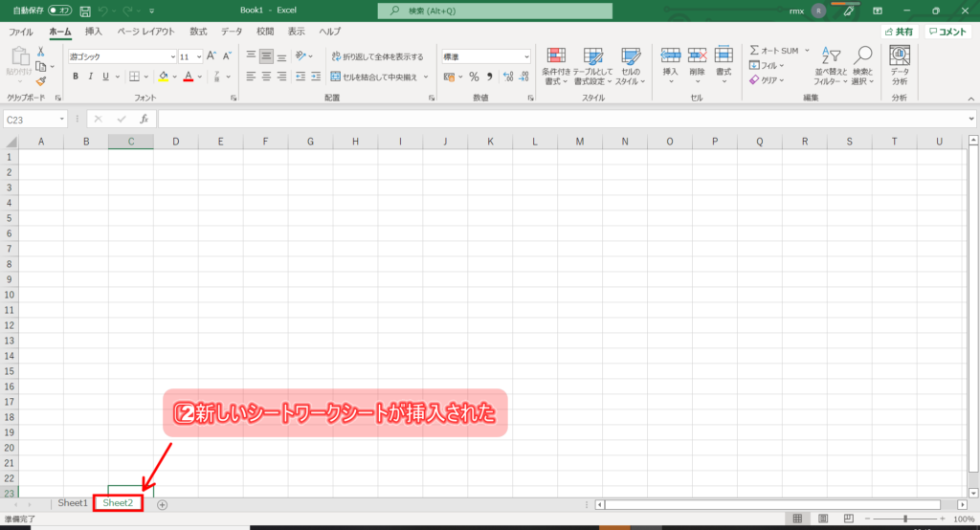This screenshot has height=530, width=980.
Task: Click the fill color bucket icon
Action: coord(162,77)
